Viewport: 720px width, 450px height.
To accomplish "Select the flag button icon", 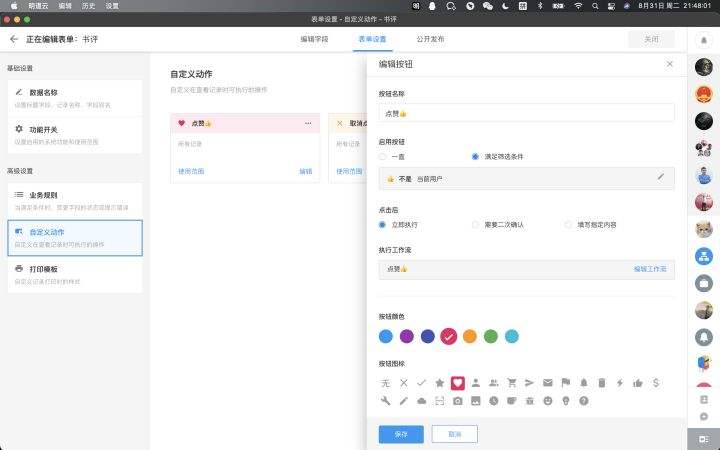I will point(565,382).
